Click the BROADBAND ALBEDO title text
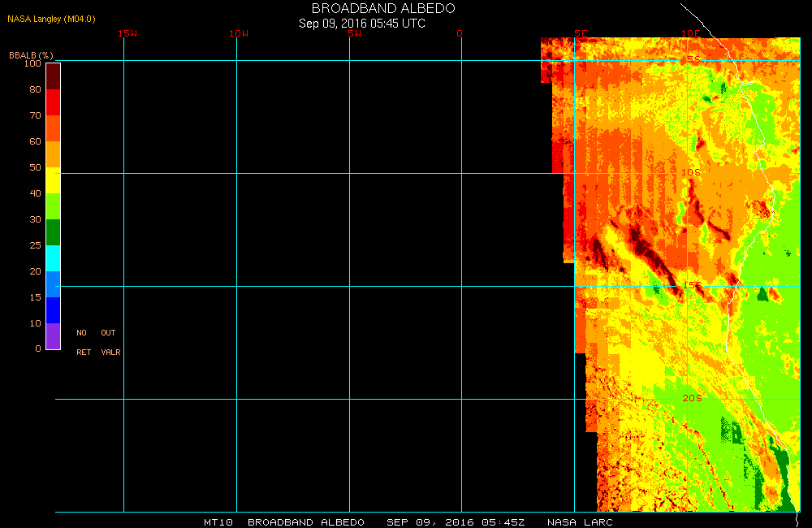The image size is (812, 528). pos(383,8)
